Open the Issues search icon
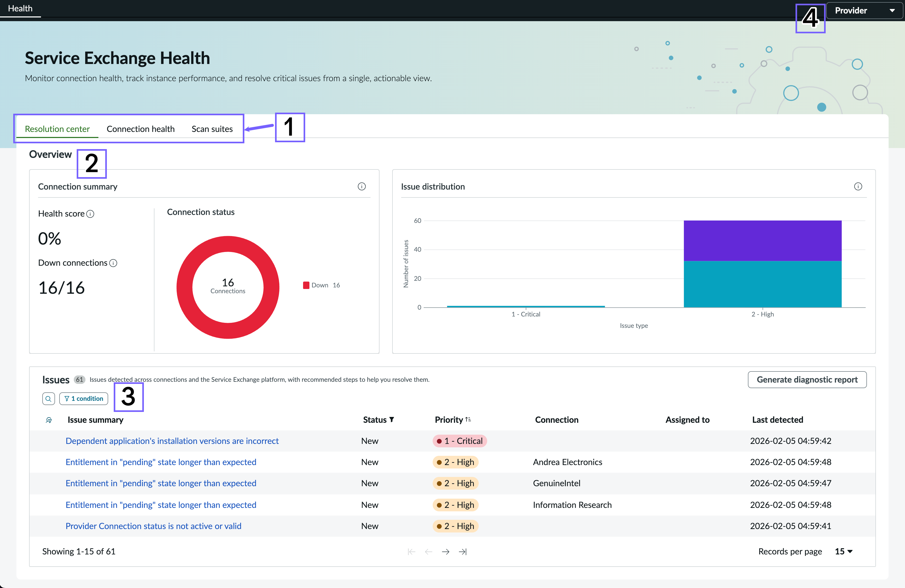 tap(48, 399)
